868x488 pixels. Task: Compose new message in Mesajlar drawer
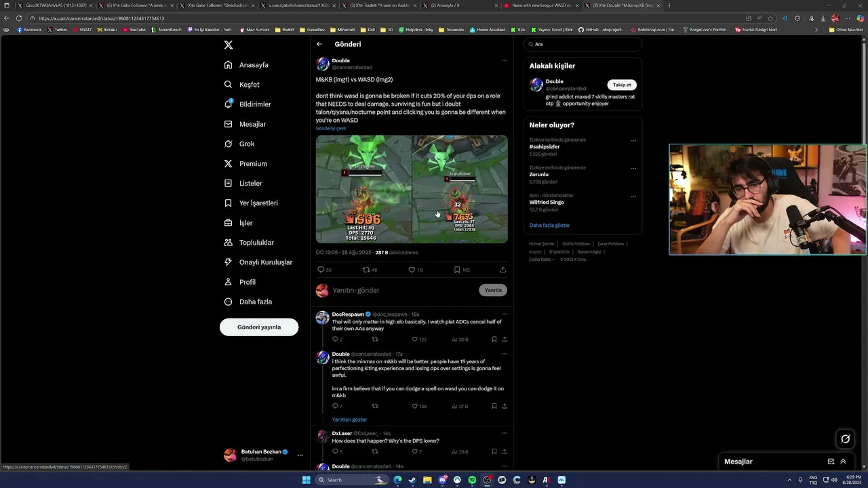pyautogui.click(x=831, y=462)
